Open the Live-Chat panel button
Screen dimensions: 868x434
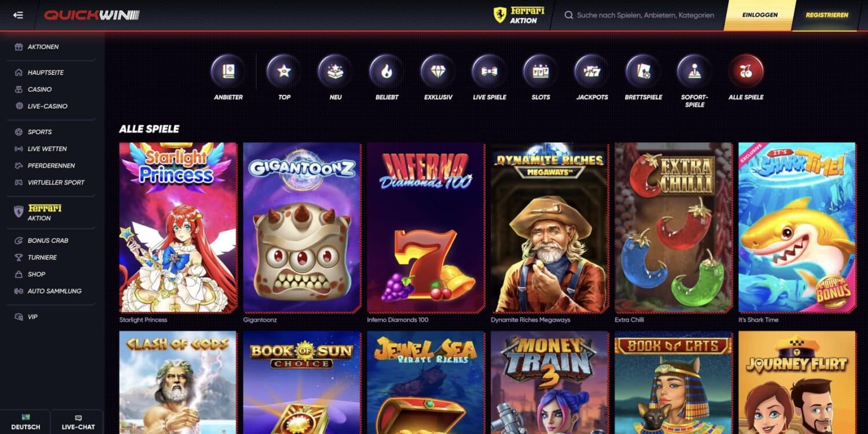click(78, 422)
